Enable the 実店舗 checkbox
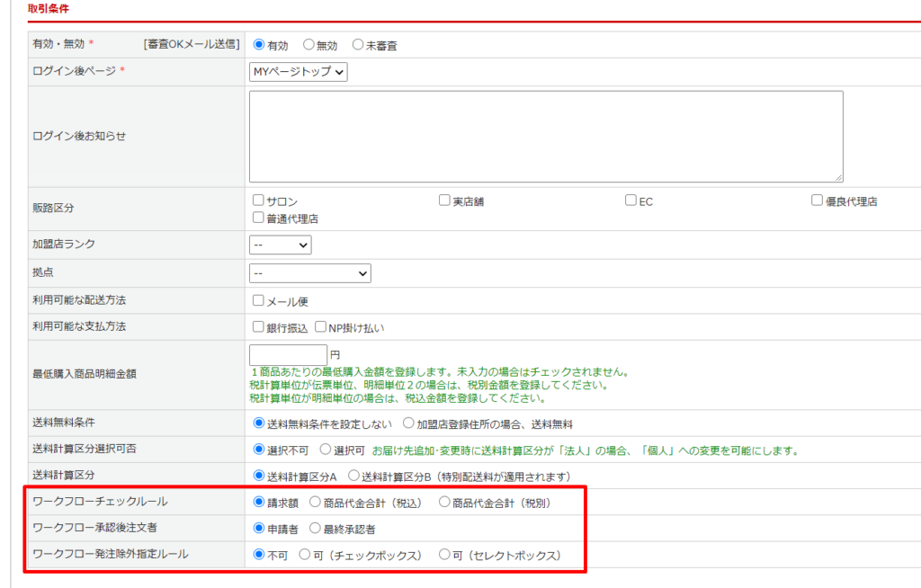 [x=445, y=200]
